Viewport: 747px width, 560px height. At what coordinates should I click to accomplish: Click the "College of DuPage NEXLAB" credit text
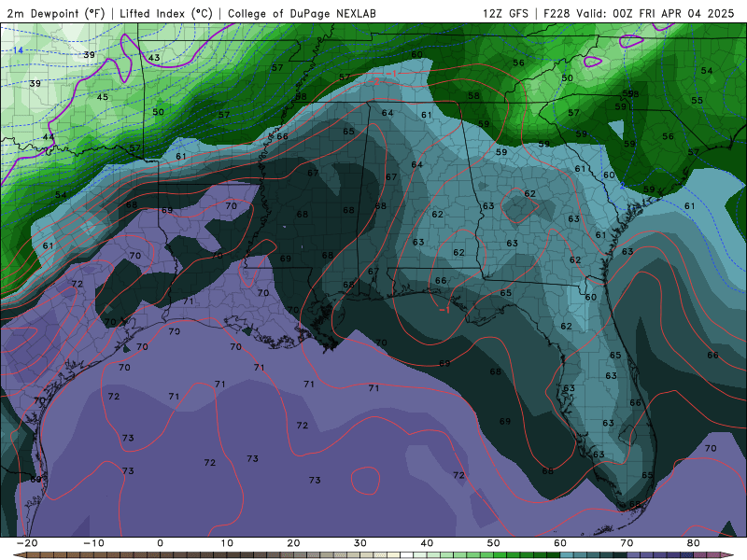(302, 13)
